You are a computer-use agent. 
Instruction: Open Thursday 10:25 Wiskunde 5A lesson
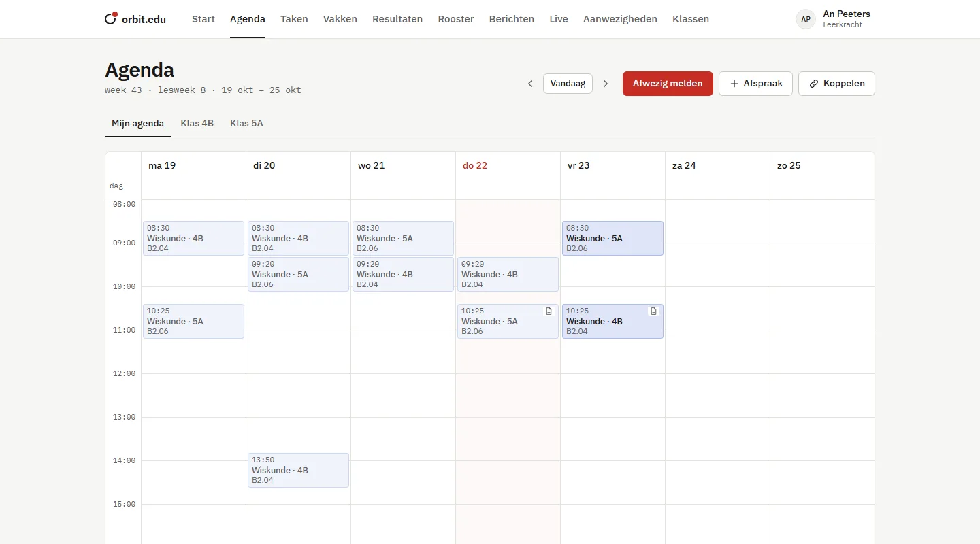tap(508, 321)
